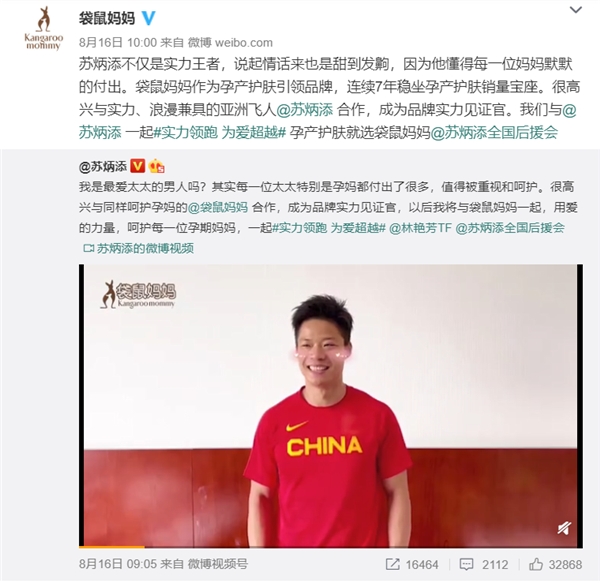The width and height of the screenshot is (600, 583).
Task: Click 苏炳添's orange verified V badge
Action: click(138, 166)
